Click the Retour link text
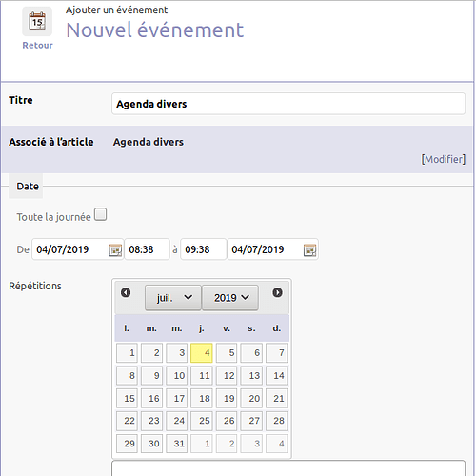 point(37,46)
